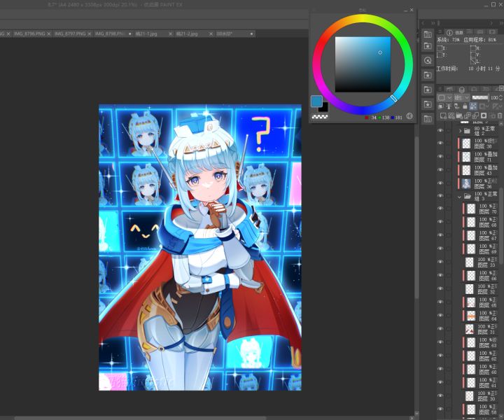Switch to the IMG_8797.PNG document tab
The image size is (504, 420).
70,34
